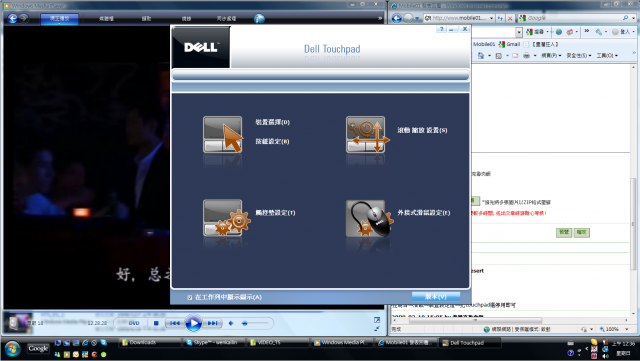Click the taskbar clock
This screenshot has width=640, height=361.
tap(623, 348)
